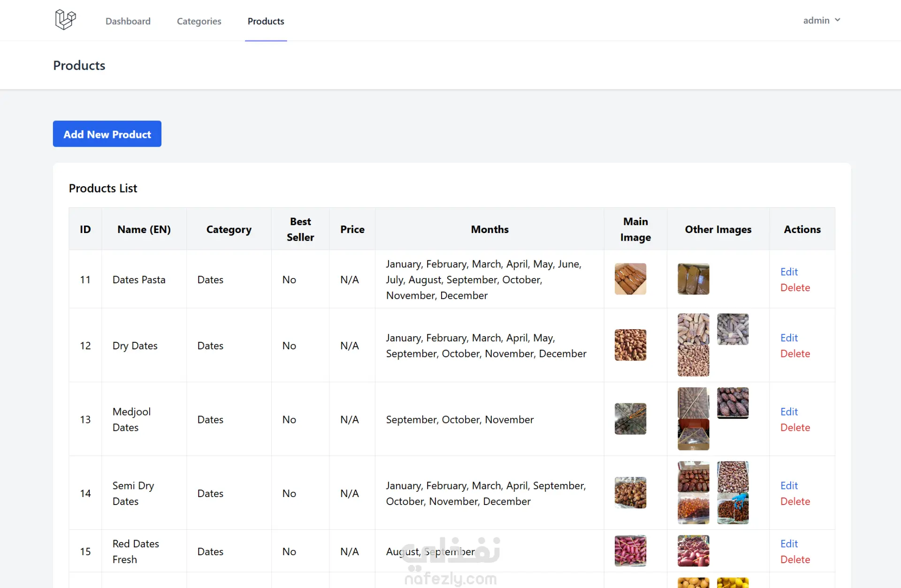Open the admin user dropdown
Screen dimensions: 901x588
821,20
